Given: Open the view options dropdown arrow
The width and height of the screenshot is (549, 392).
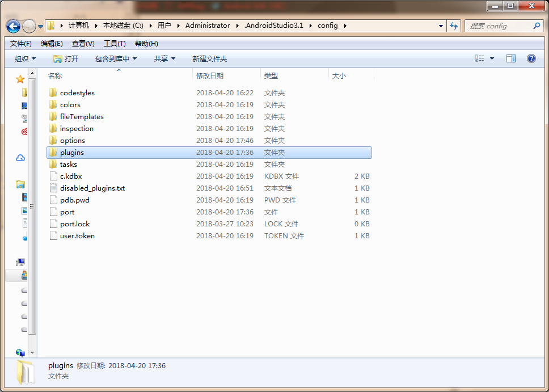Looking at the screenshot, I should [x=492, y=58].
